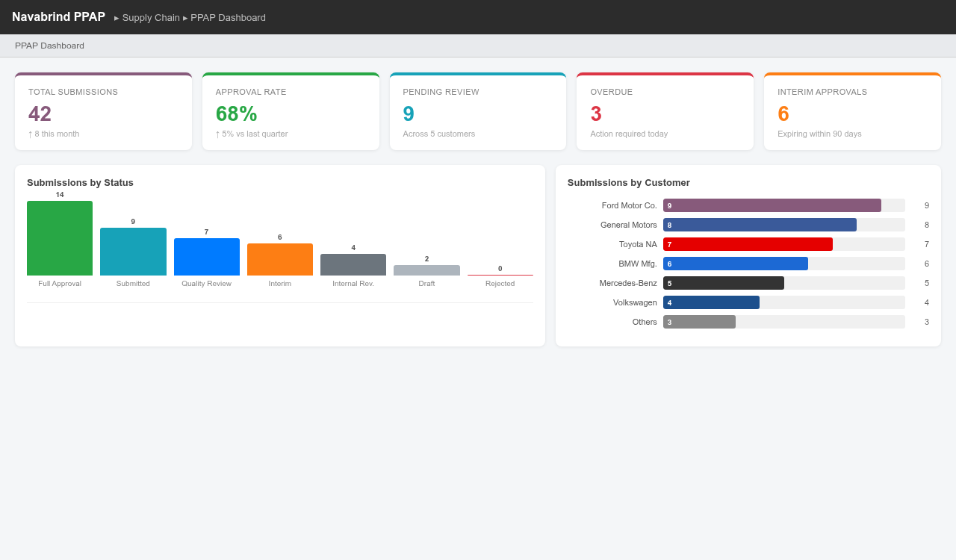Click the Mercedes-Benz customer label
The image size is (956, 560).
coord(627,282)
